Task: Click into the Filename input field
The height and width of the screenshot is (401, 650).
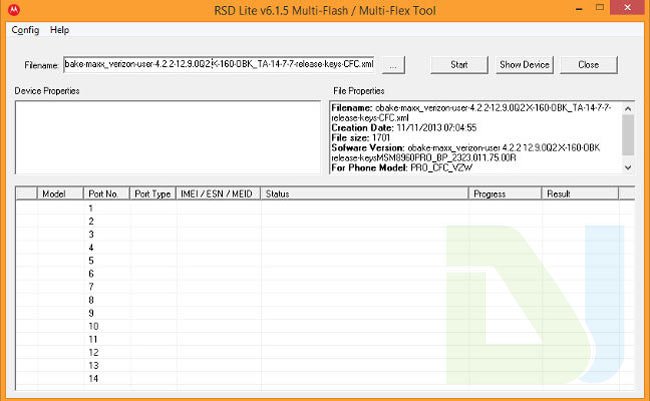Action: pyautogui.click(x=219, y=65)
